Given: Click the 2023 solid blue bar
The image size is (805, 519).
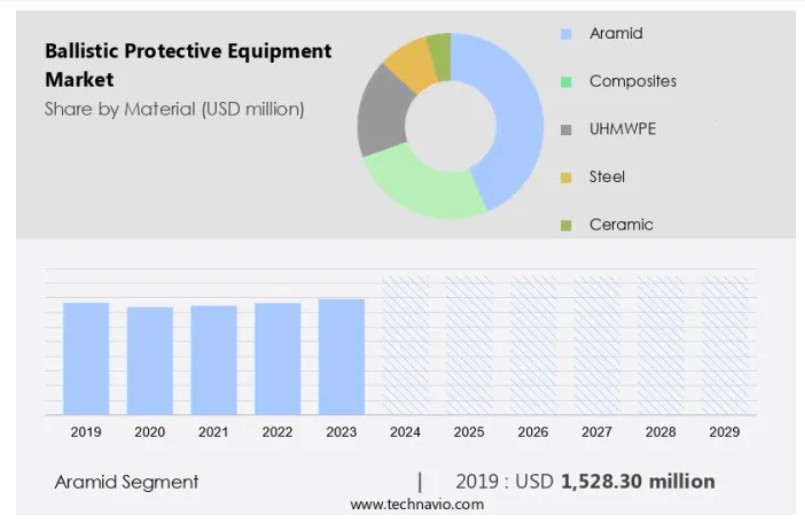Looking at the screenshot, I should [341, 356].
